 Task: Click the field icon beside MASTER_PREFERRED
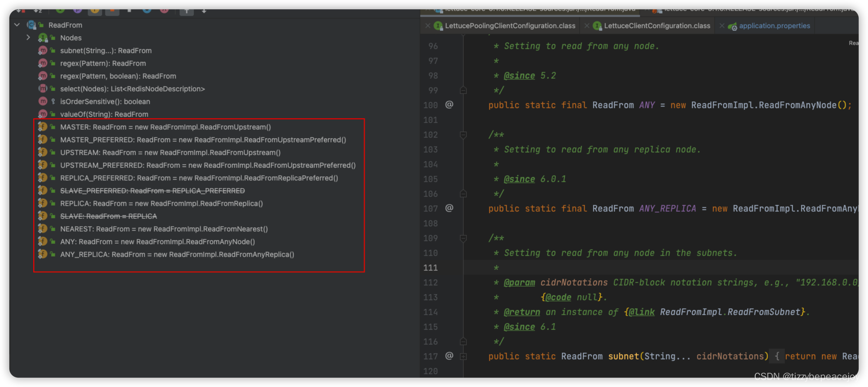click(43, 139)
